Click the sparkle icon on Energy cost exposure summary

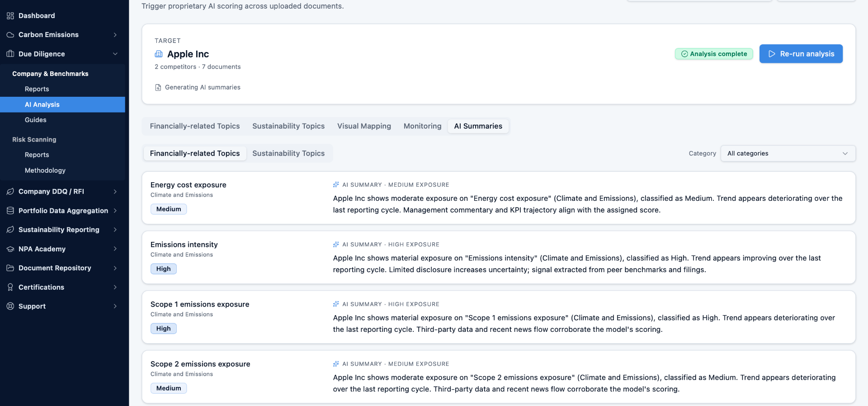336,184
